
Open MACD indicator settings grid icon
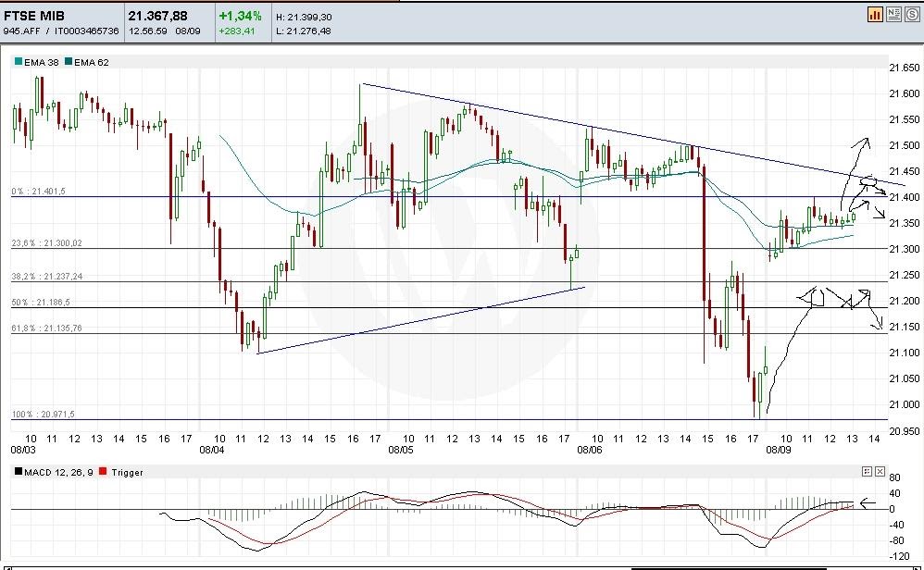point(867,472)
